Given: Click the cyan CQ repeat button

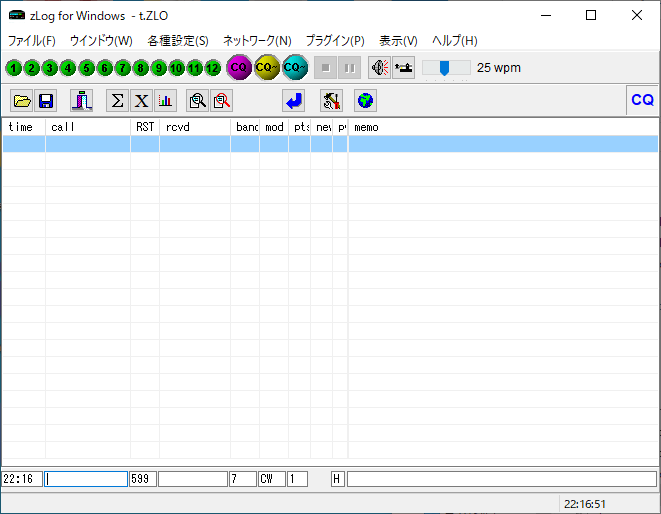Looking at the screenshot, I should (295, 67).
